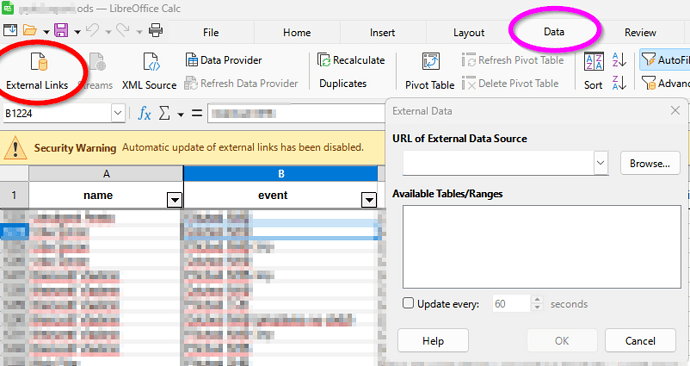Click the Open folder icon

click(x=30, y=30)
